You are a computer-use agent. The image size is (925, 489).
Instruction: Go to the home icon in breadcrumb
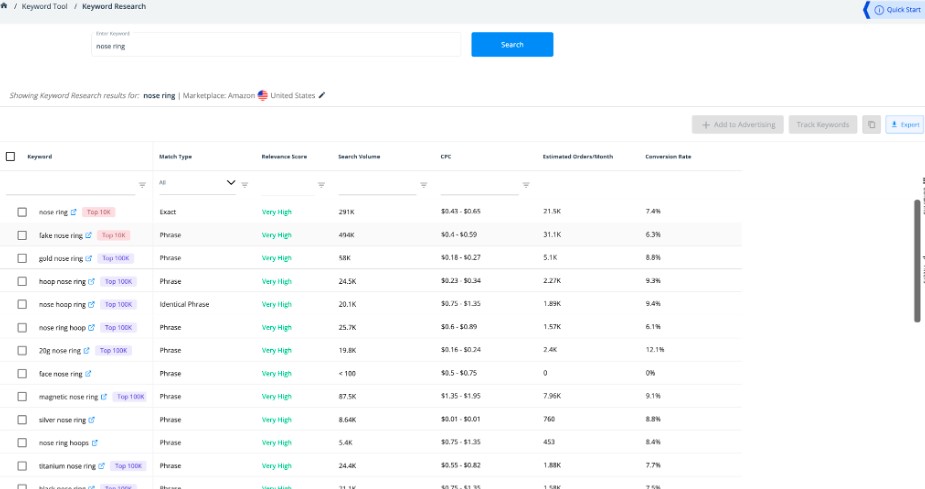tap(4, 6)
